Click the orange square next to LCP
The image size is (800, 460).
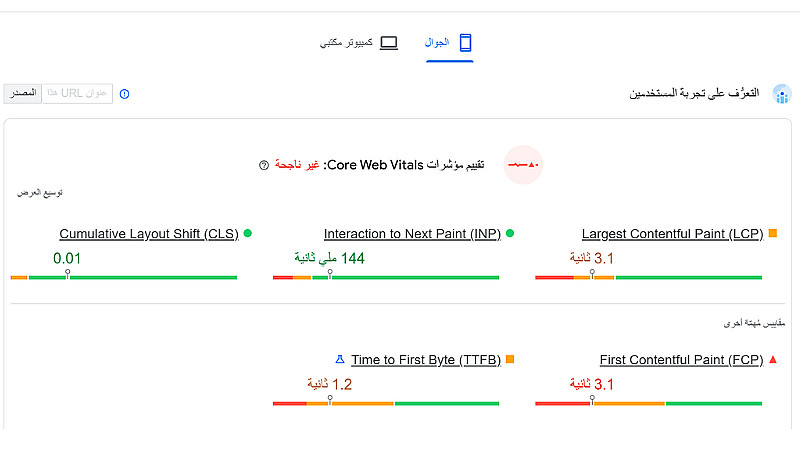772,234
